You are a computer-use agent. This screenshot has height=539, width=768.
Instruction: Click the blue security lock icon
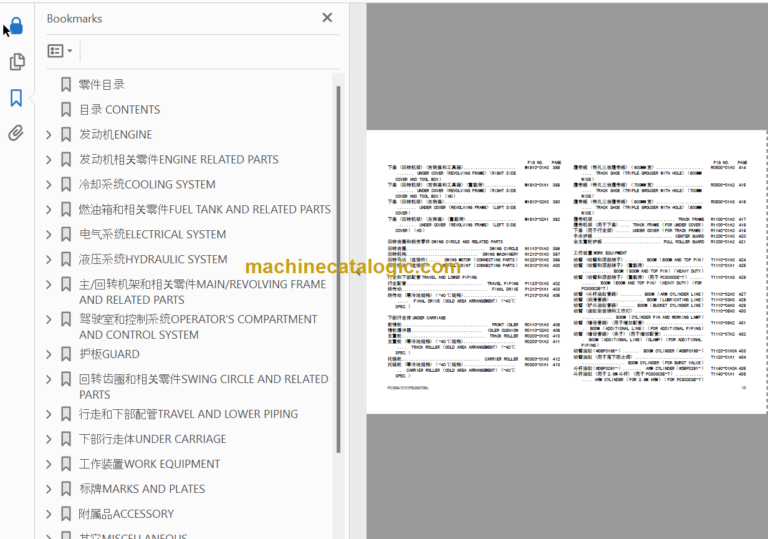(x=16, y=25)
